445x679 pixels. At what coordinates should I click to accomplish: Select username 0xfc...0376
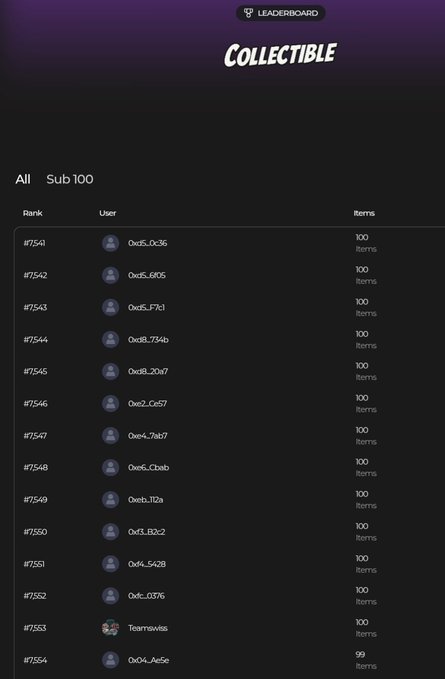tap(146, 595)
